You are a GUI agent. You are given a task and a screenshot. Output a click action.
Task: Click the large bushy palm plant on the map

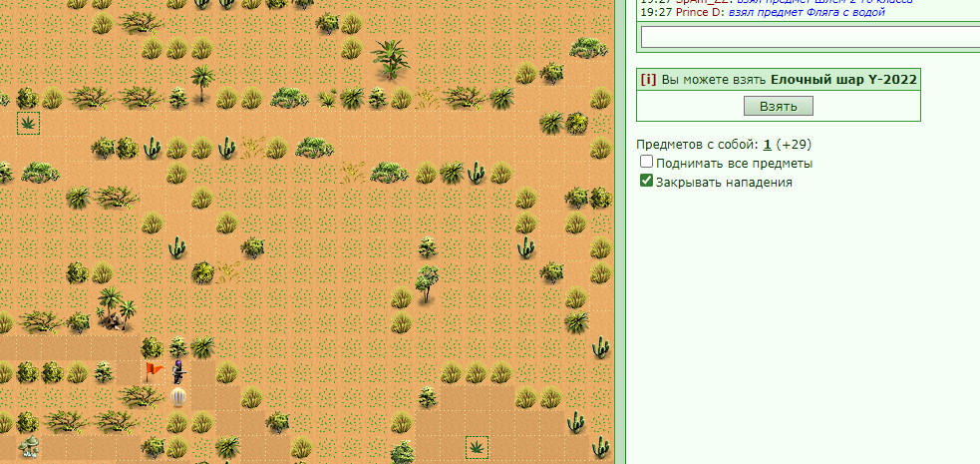click(391, 60)
